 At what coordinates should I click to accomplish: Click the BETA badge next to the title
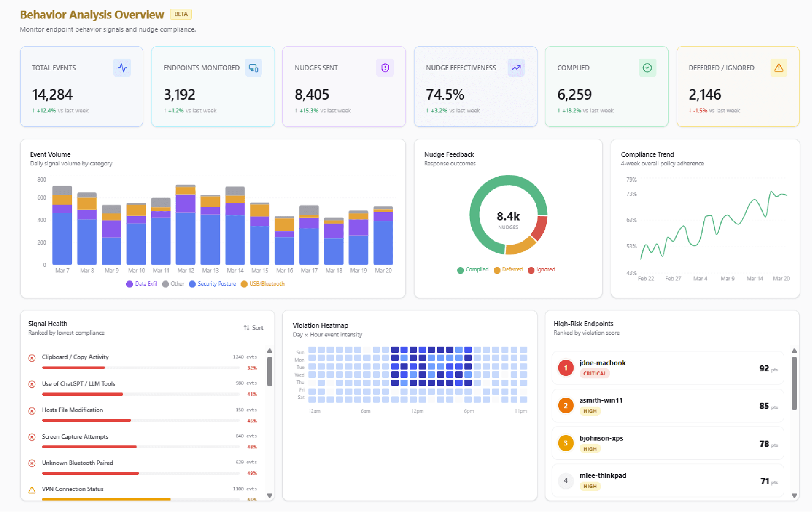point(181,14)
